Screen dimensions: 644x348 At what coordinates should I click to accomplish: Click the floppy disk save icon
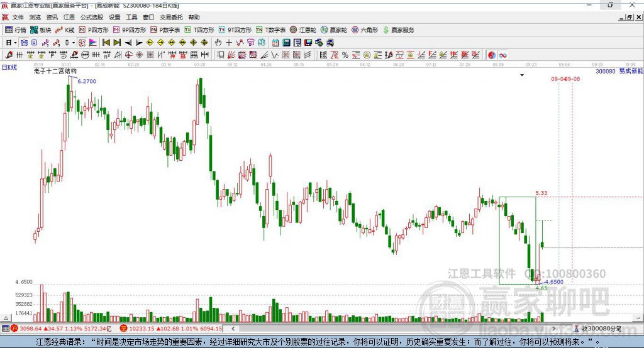pos(308,43)
